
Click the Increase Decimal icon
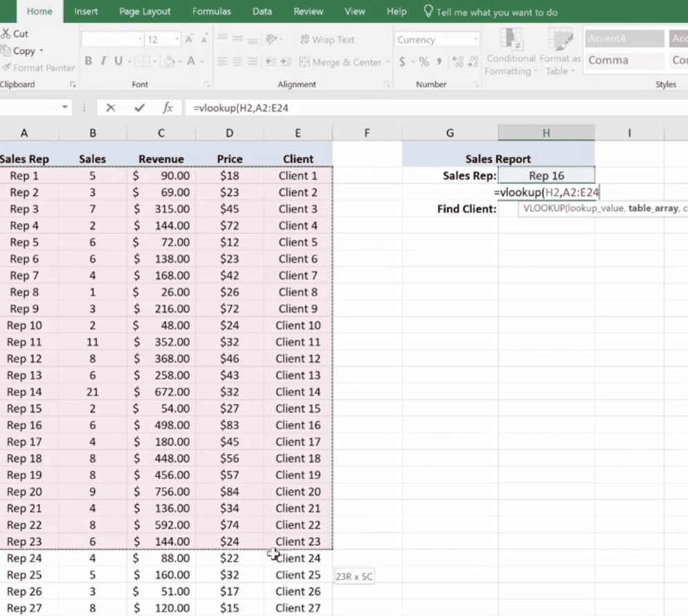coord(458,62)
